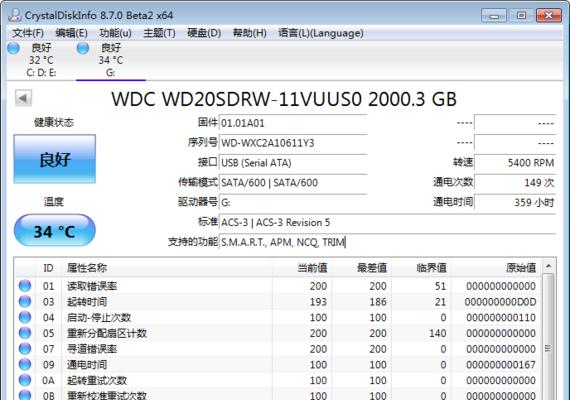Click the attribute list scrollbar thumb

[548, 348]
